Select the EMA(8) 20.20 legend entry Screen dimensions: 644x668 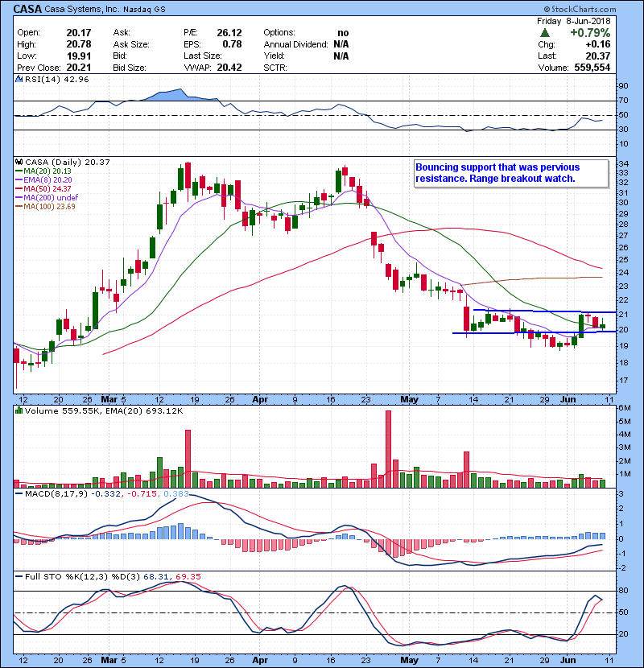click(x=43, y=180)
